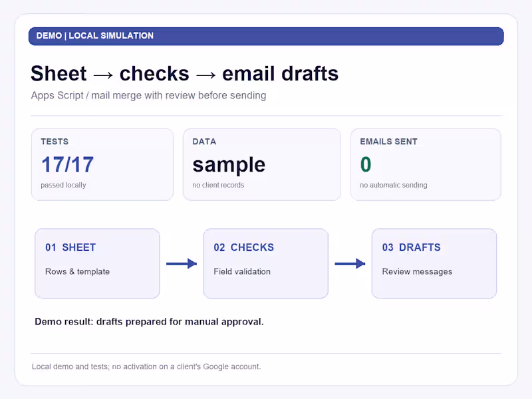Open the '01 SHEET' step title

[x=70, y=247]
